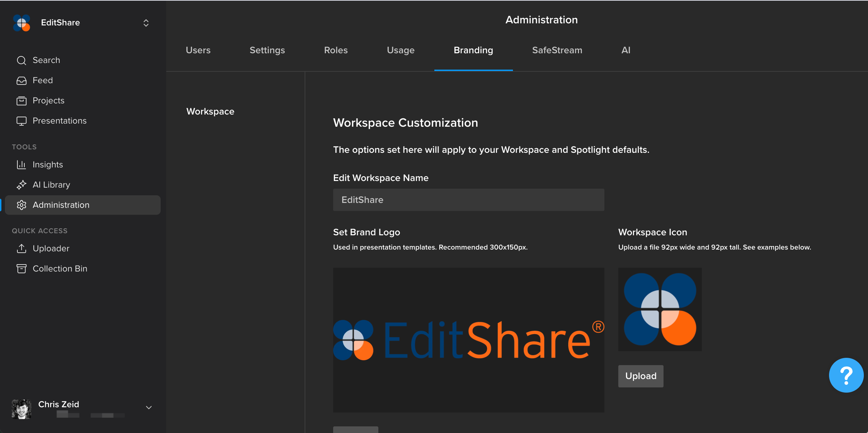Open Presentations from the sidebar label
Screen dimensions: 868x433
click(x=59, y=121)
